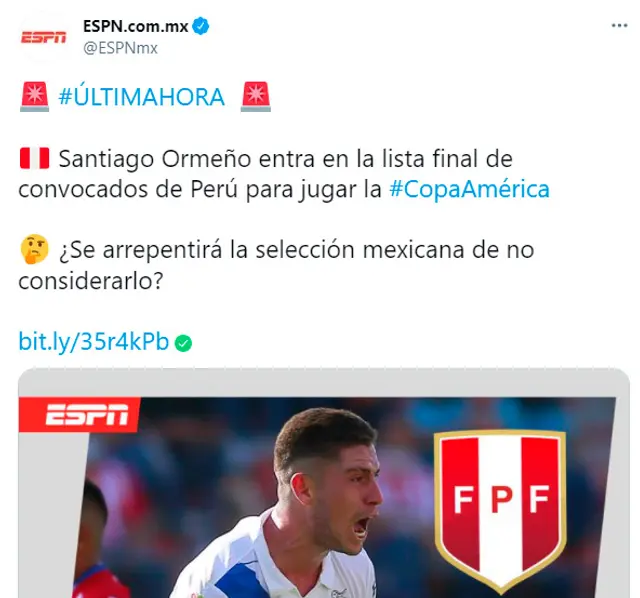Click the second red siren emoji
Viewport: 640px width, 598px height.
[x=256, y=97]
